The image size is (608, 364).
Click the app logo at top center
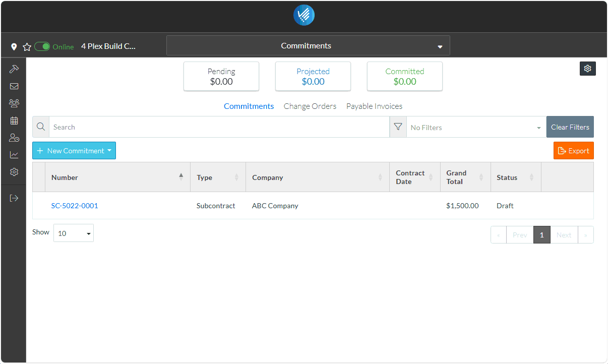coord(304,15)
